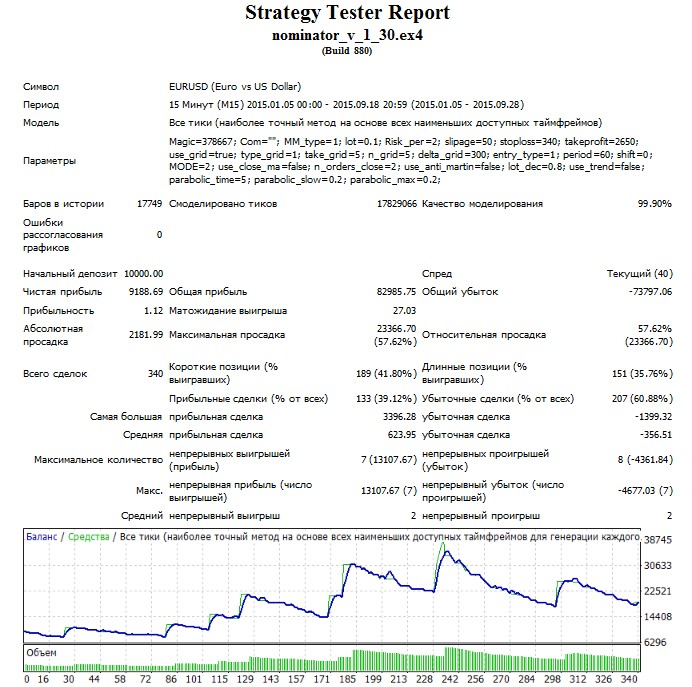Click the balance curve peak near trade 242

pyautogui.click(x=447, y=552)
